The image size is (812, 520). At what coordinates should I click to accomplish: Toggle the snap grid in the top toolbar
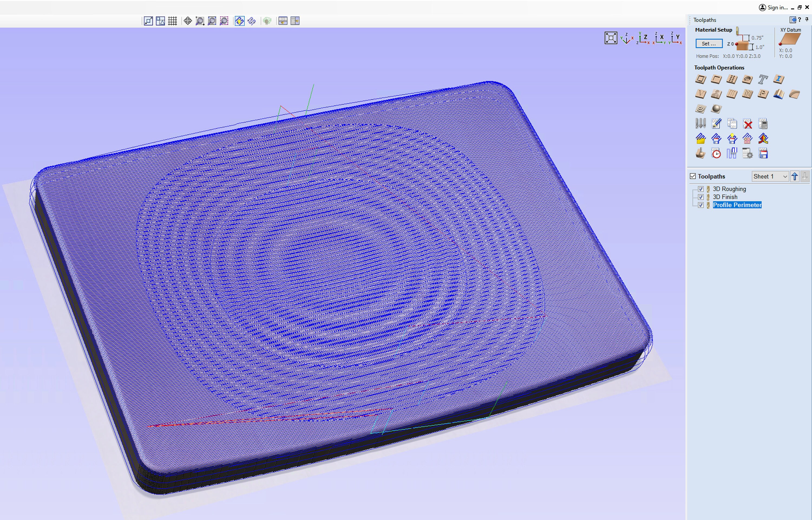tap(173, 21)
